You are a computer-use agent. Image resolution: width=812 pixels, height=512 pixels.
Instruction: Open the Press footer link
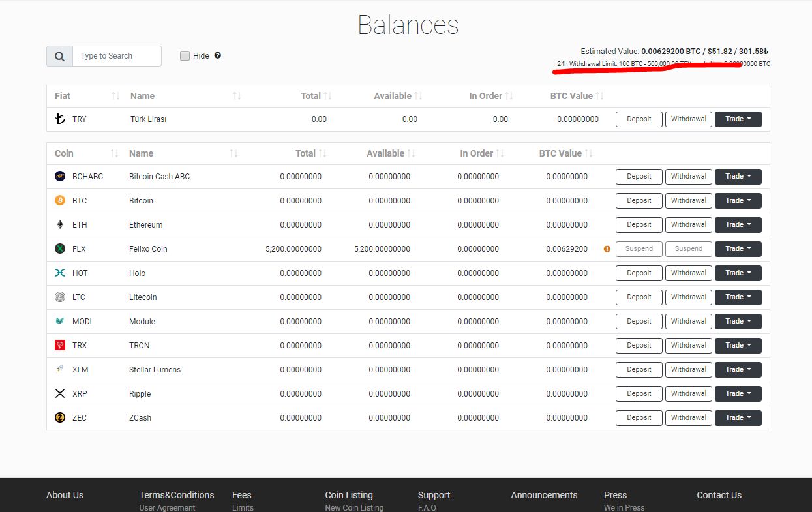pyautogui.click(x=615, y=495)
